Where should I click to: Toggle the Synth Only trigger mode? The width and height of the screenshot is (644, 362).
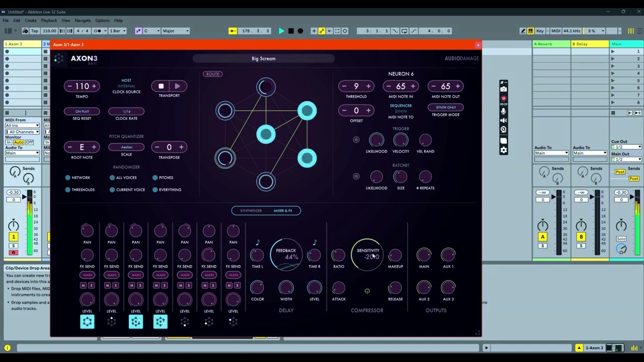pos(446,107)
